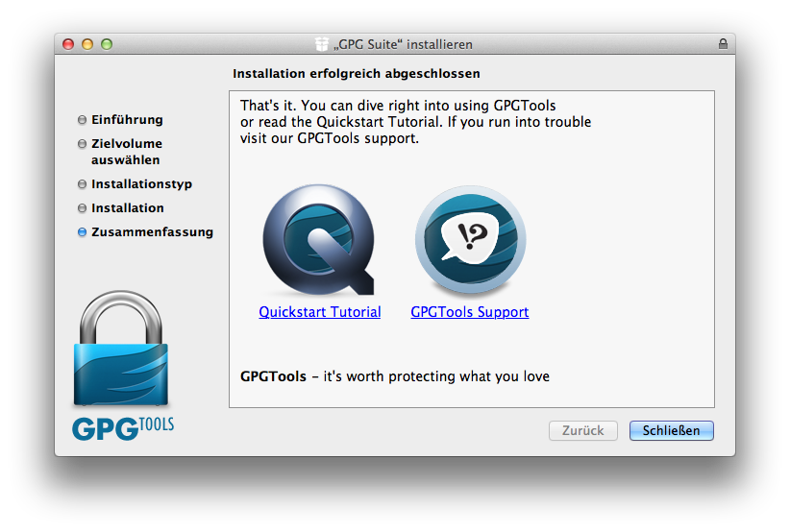Click the yellow minimize window button
Viewport: 790px width, 532px height.
[87, 44]
